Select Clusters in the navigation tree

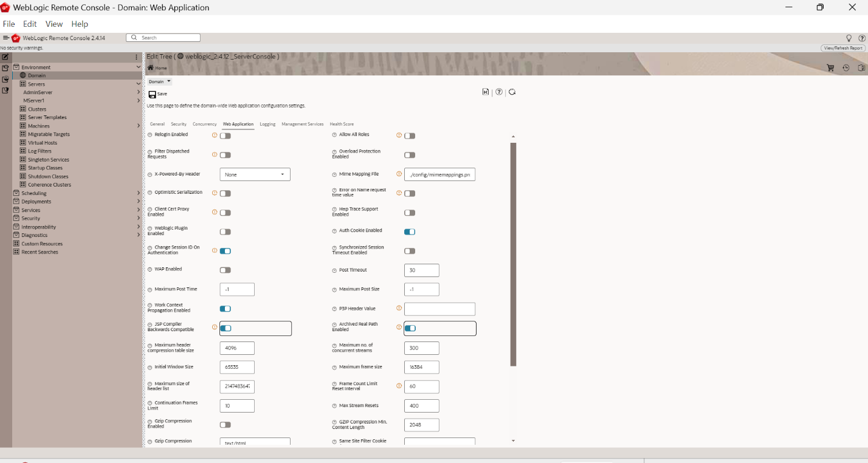[x=37, y=109]
